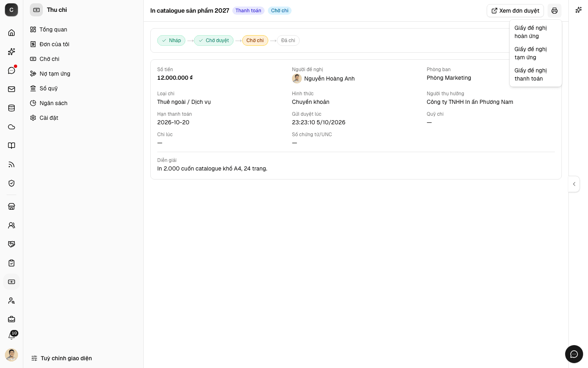
Task: Select Giấy đề nghị tạm ứng
Action: (535, 53)
